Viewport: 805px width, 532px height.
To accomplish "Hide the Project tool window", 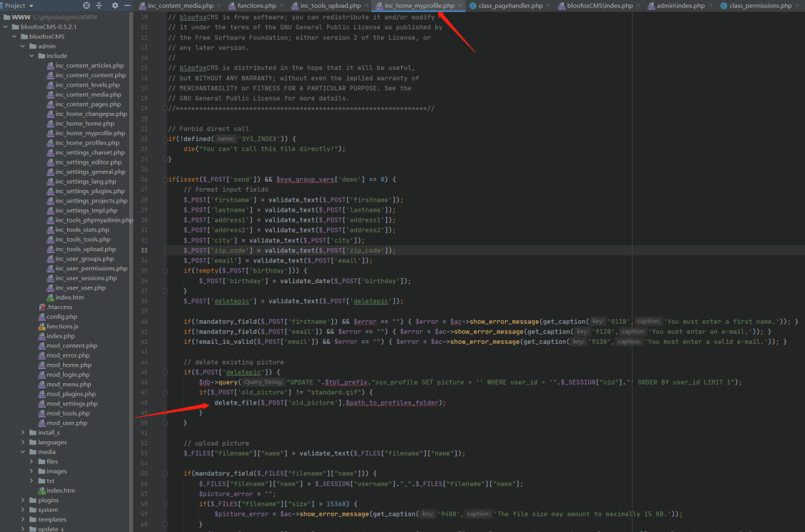I will coord(127,6).
